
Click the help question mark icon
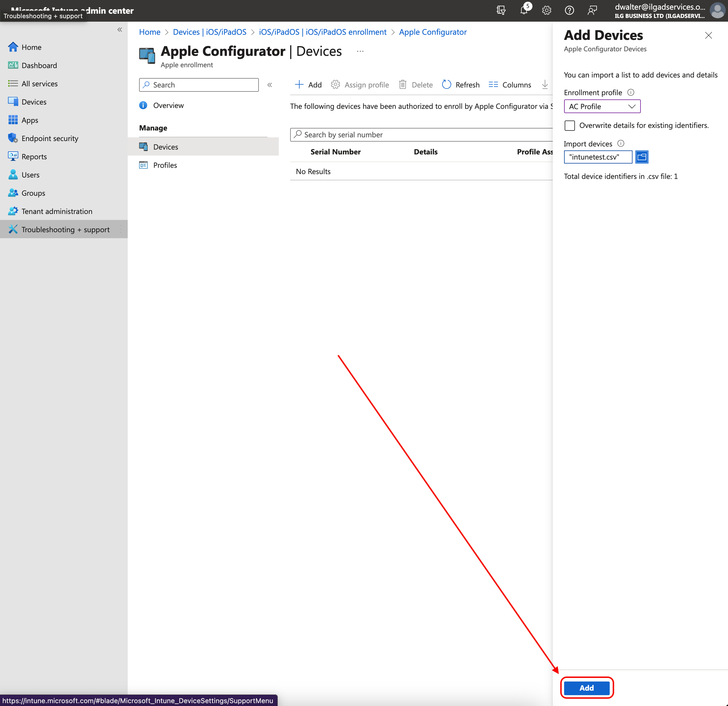(569, 10)
